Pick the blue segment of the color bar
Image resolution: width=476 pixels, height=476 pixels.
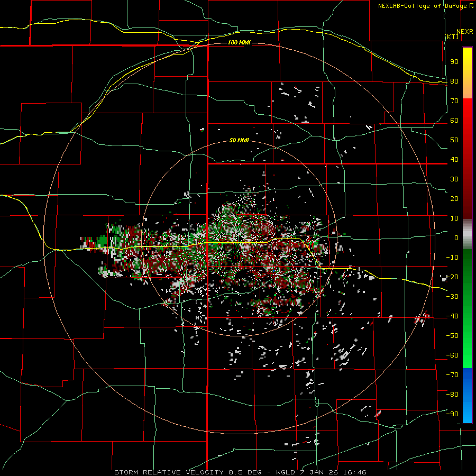467,395
